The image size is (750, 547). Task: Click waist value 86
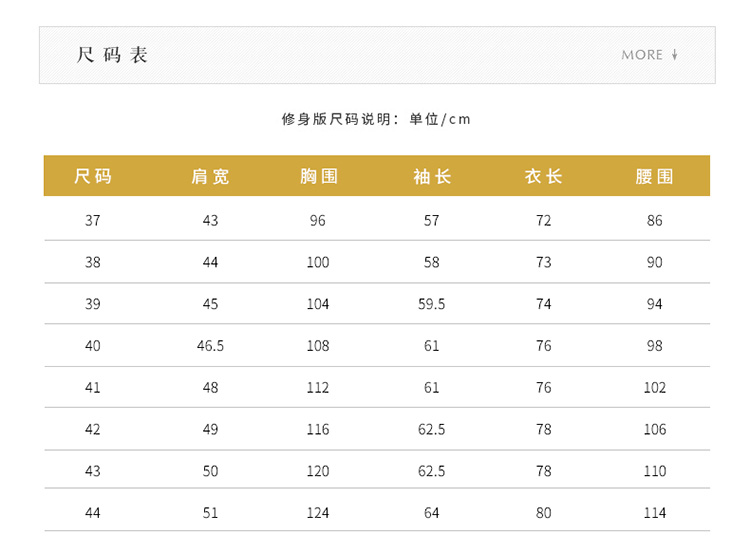(x=655, y=220)
